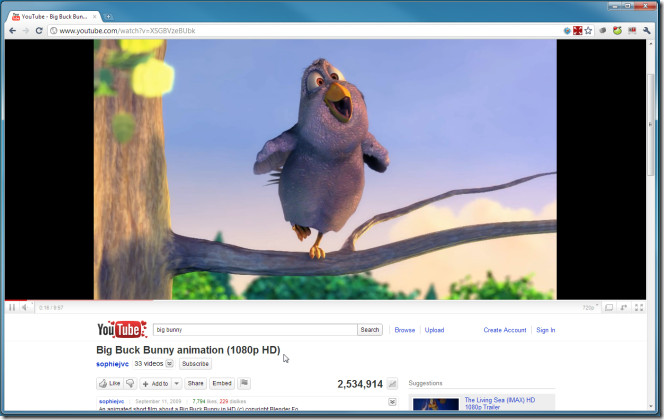The height and width of the screenshot is (420, 664).
Task: Open the Add to dropdown arrow
Action: coord(177,384)
